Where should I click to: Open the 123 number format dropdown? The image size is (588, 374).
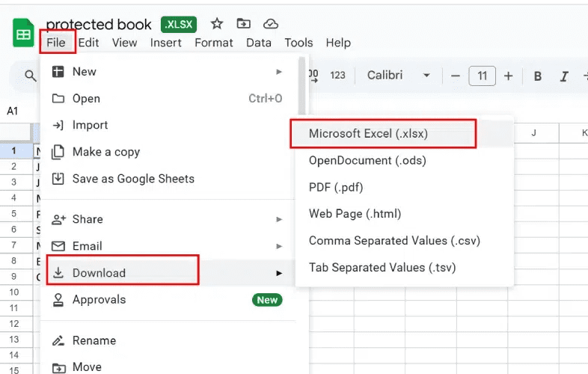pos(337,76)
